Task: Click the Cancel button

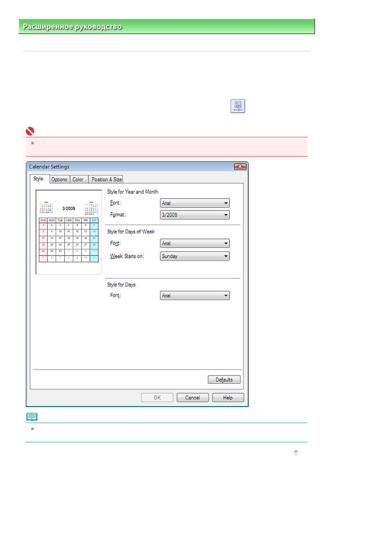Action: click(192, 398)
